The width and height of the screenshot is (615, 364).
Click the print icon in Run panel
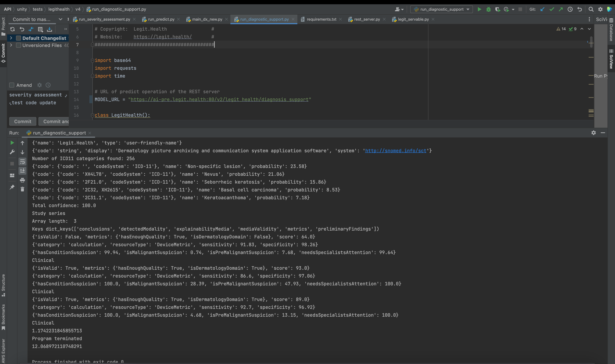pos(22,180)
